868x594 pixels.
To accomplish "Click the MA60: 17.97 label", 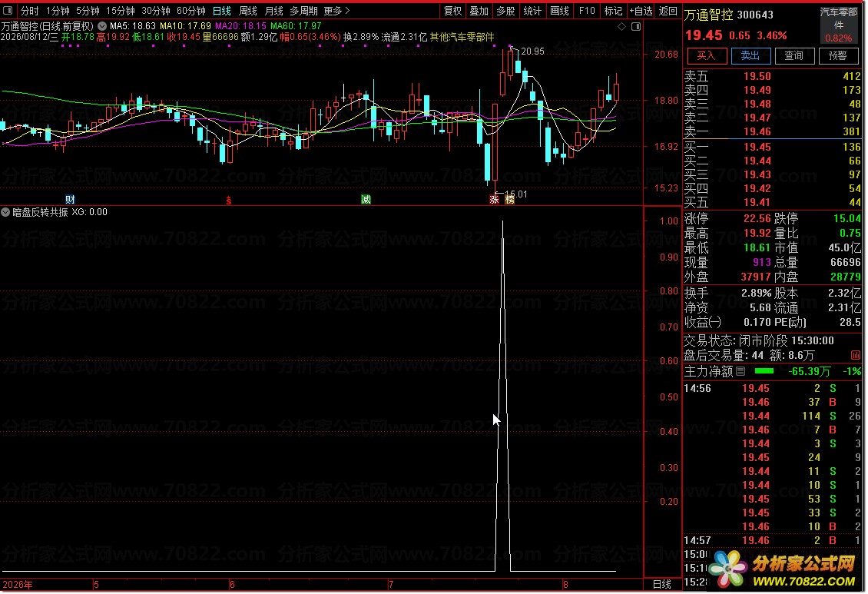I will 296,26.
